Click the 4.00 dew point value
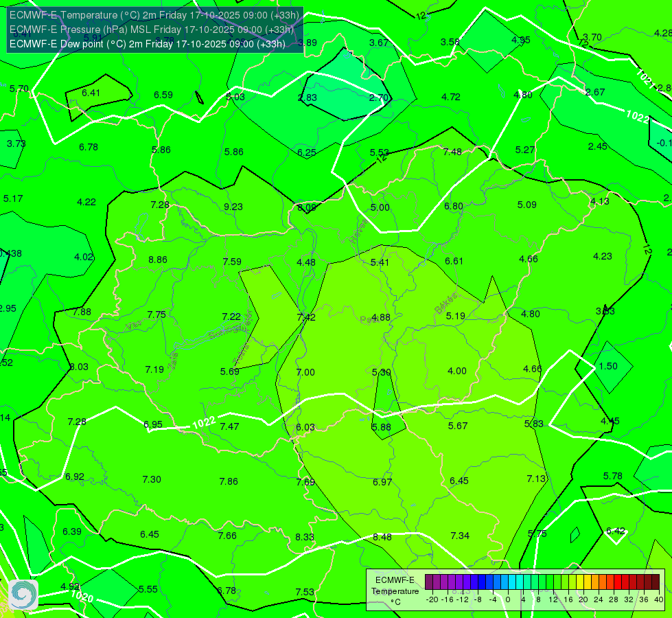 click(x=457, y=371)
